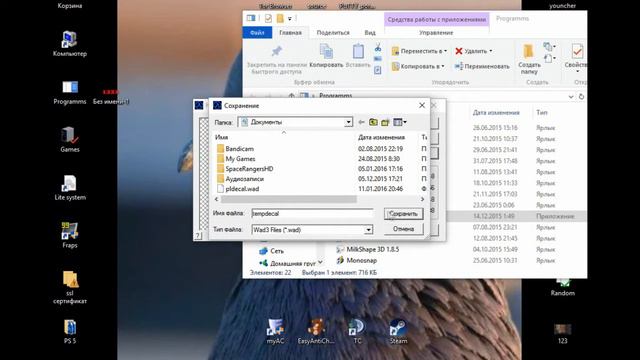Viewport: 640px width, 360px height.
Task: Expand the Папка location dropdown
Action: 348,122
